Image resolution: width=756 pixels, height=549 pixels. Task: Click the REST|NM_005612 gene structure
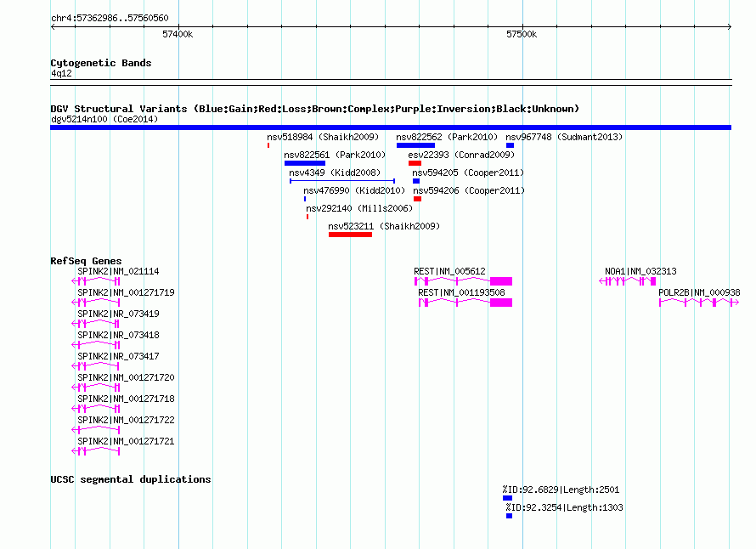coord(463,281)
